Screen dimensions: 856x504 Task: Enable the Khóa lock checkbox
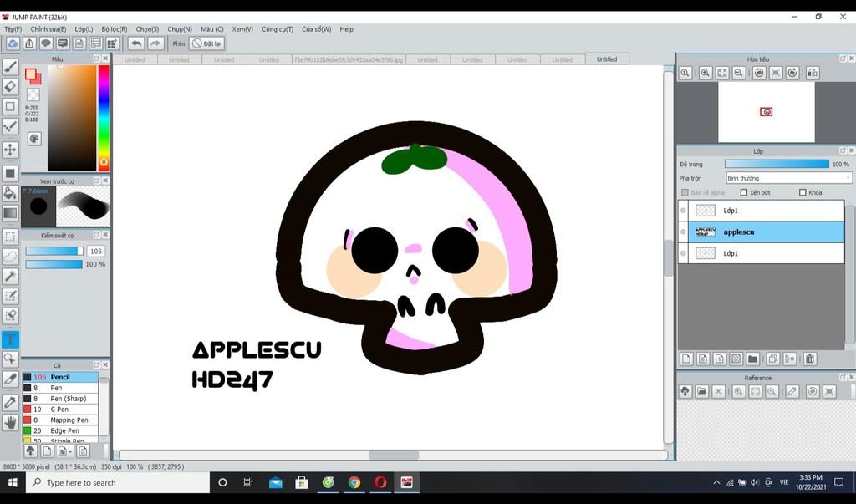tap(802, 193)
